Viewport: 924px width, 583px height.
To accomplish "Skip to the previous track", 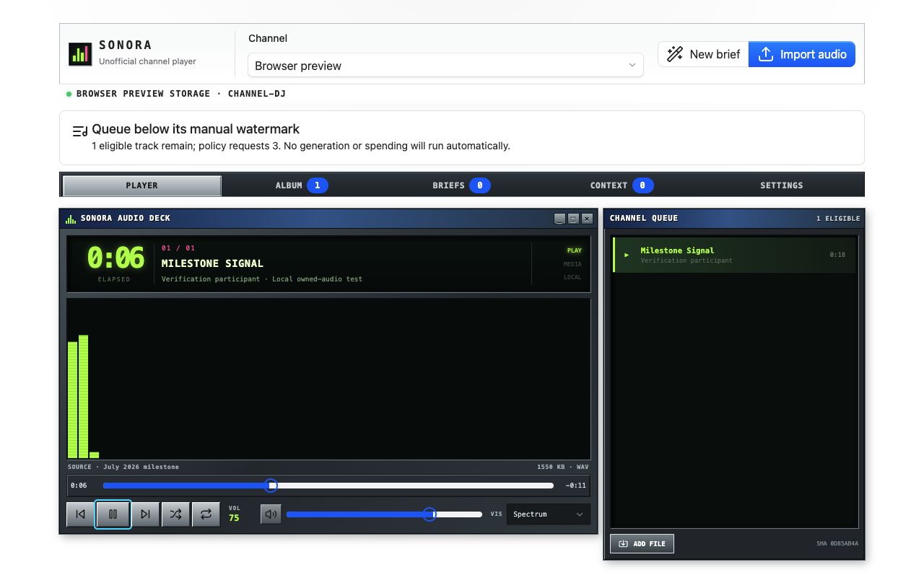I will coord(81,514).
